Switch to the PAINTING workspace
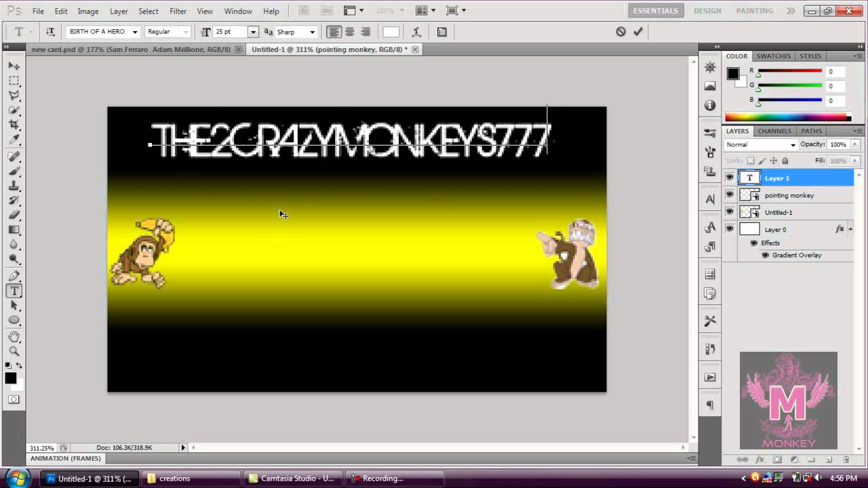 point(755,11)
